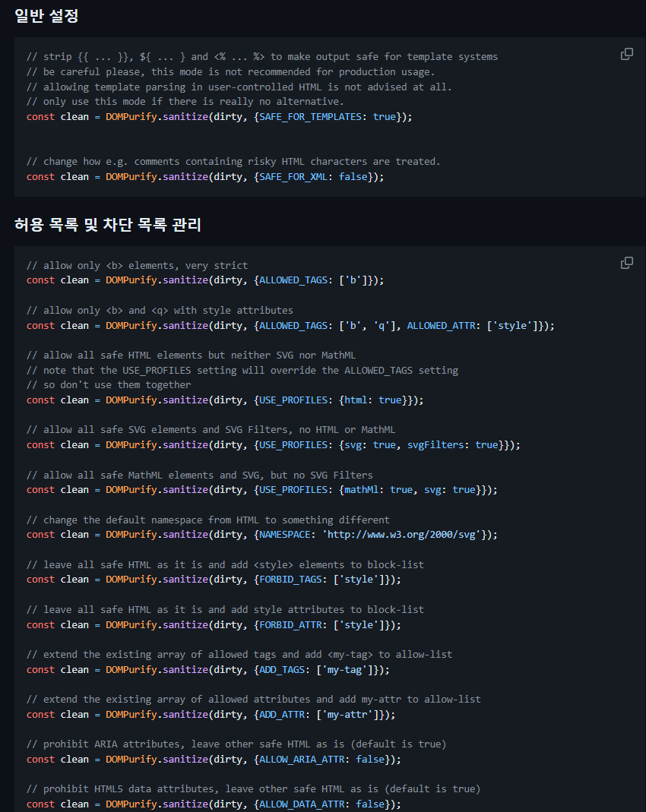
Task: Click the ALLOWED_ATTR option text
Action: 441,326
